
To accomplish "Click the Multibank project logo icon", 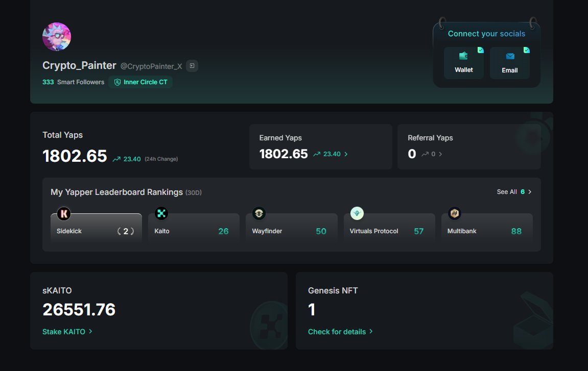I will (455, 214).
